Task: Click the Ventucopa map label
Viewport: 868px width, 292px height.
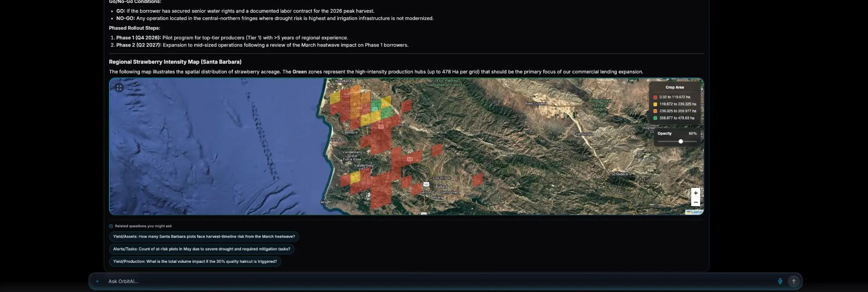Action: pyautogui.click(x=584, y=134)
